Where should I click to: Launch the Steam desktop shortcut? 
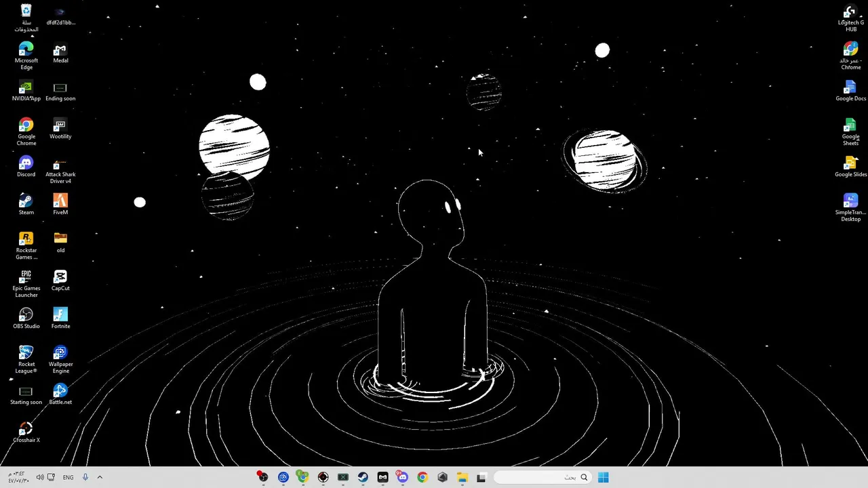[x=26, y=205]
